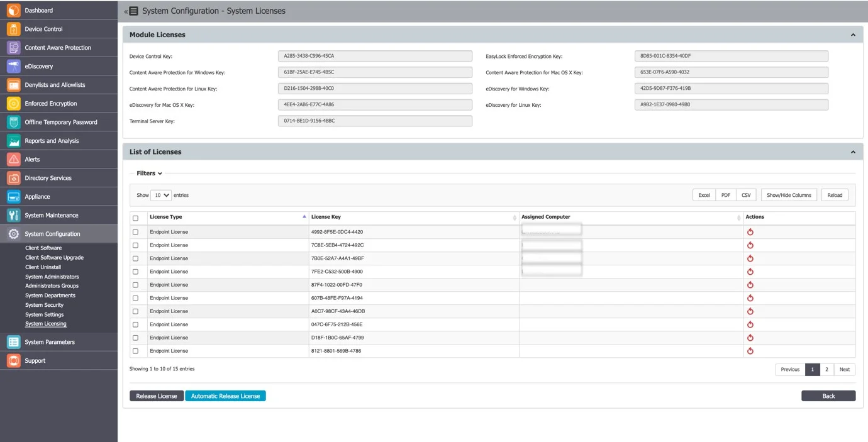Export the license list as CSV
The image size is (868, 442).
tap(746, 195)
